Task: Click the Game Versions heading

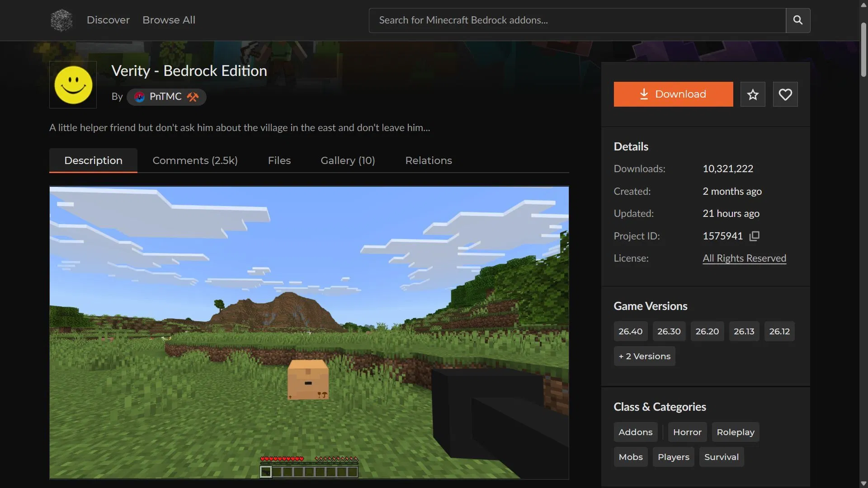Action: click(650, 306)
